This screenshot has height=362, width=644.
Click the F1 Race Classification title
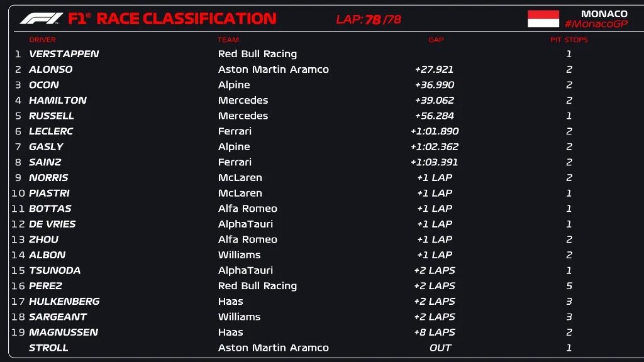pyautogui.click(x=172, y=18)
